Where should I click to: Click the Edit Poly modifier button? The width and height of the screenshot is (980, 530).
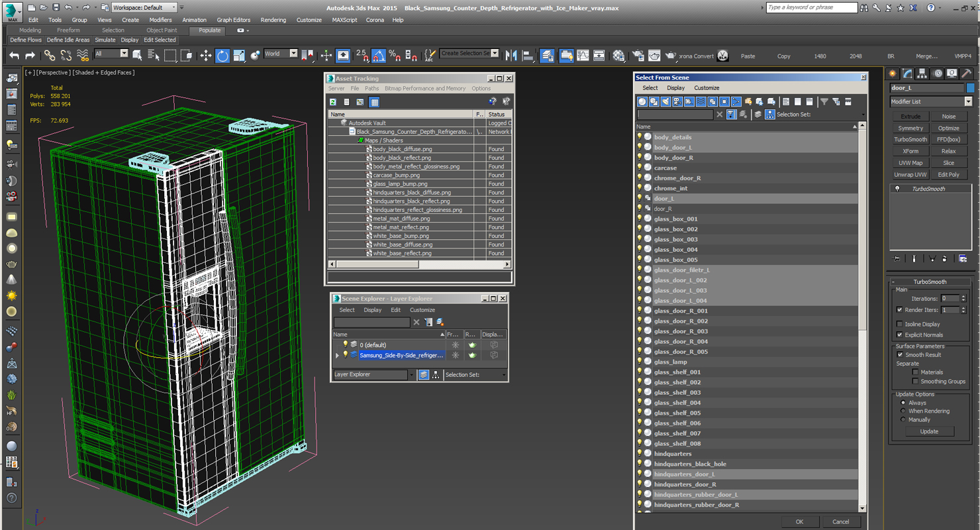[x=948, y=174]
